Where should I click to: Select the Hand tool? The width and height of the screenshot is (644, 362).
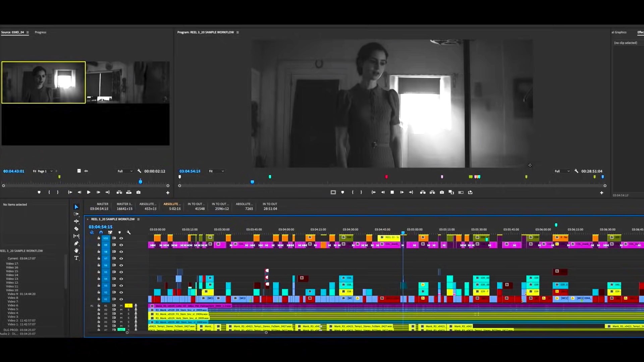(x=76, y=251)
